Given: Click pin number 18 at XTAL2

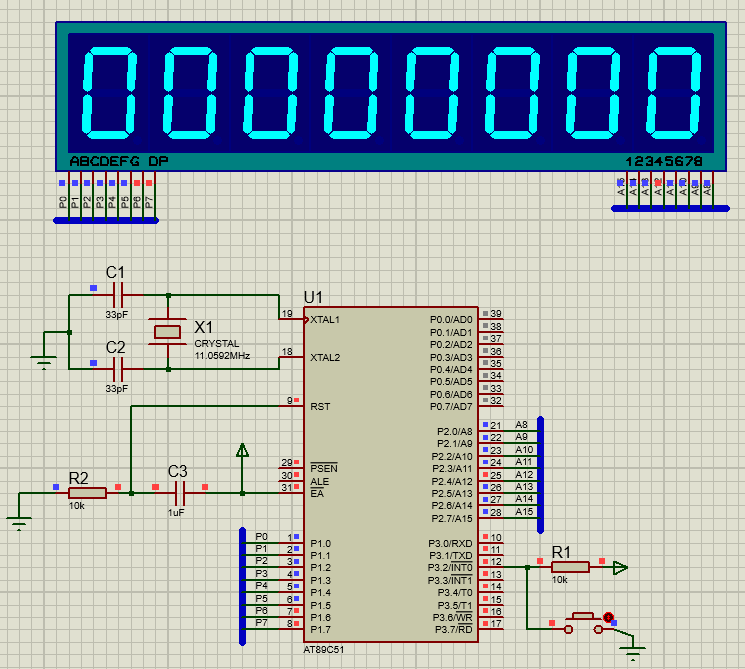Looking at the screenshot, I should (x=287, y=352).
